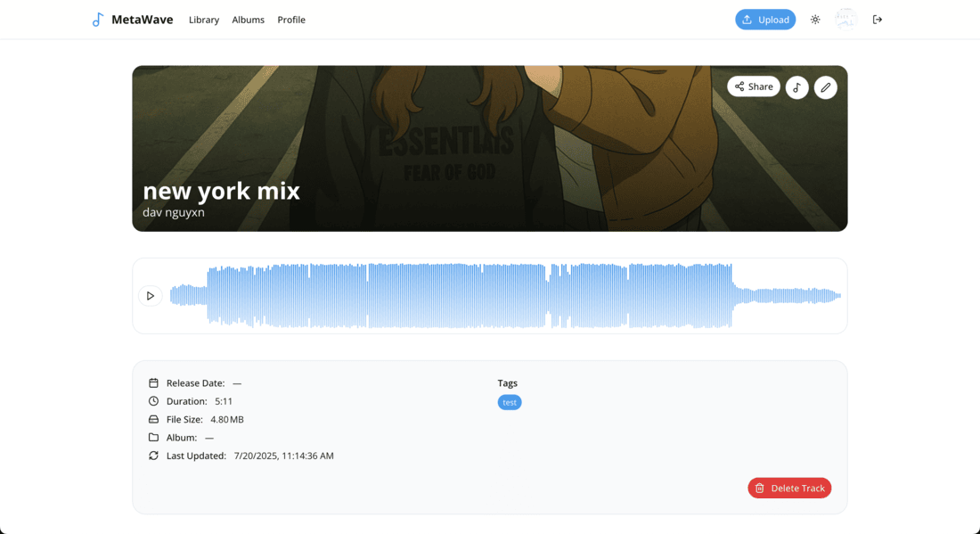Click the clock icon beside Duration
Screen dimensions: 980x534
click(153, 401)
